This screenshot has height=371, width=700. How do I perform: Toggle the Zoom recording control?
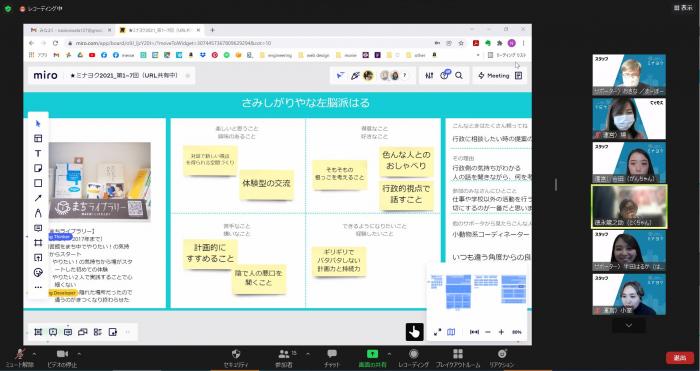(414, 358)
